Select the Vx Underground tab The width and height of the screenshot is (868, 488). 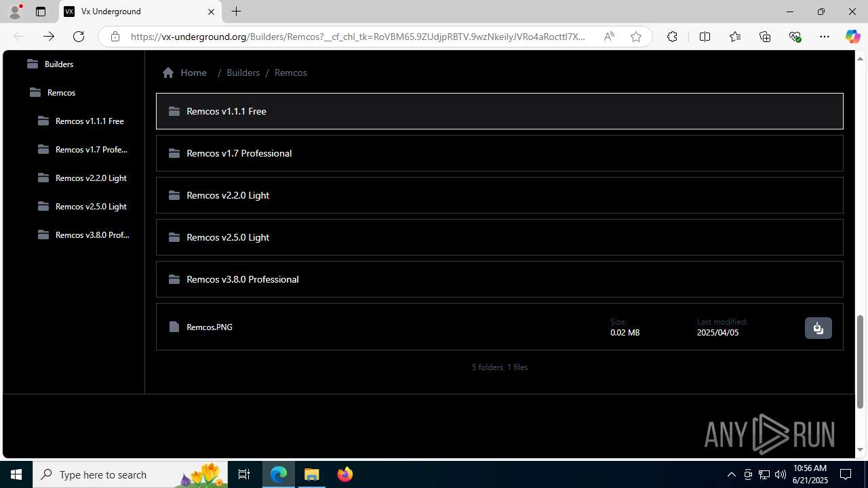[x=140, y=12]
